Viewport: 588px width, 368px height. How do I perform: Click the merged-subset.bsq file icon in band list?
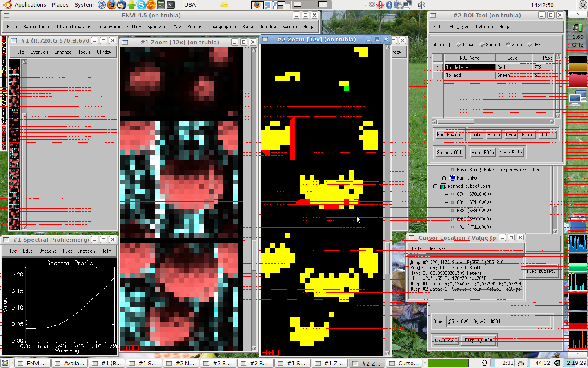tap(443, 186)
